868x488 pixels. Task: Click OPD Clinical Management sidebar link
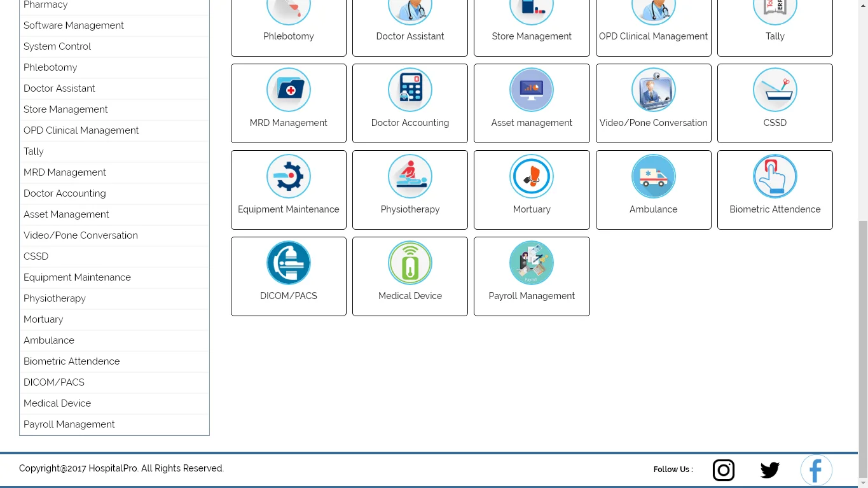pyautogui.click(x=114, y=130)
